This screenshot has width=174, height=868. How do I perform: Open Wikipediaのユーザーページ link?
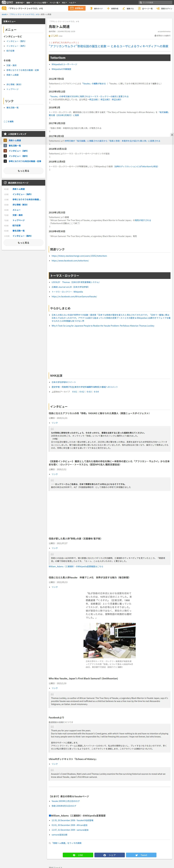point(64,64)
